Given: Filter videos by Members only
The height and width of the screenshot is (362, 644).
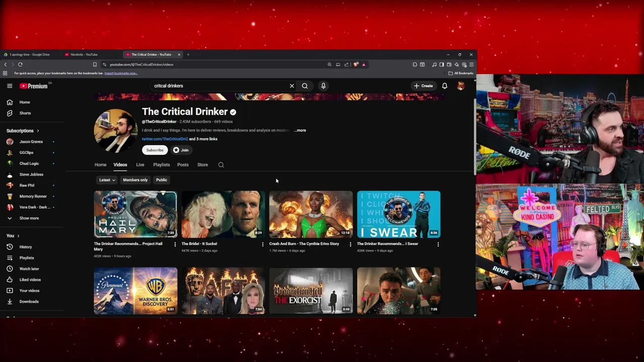Looking at the screenshot, I should 135,180.
